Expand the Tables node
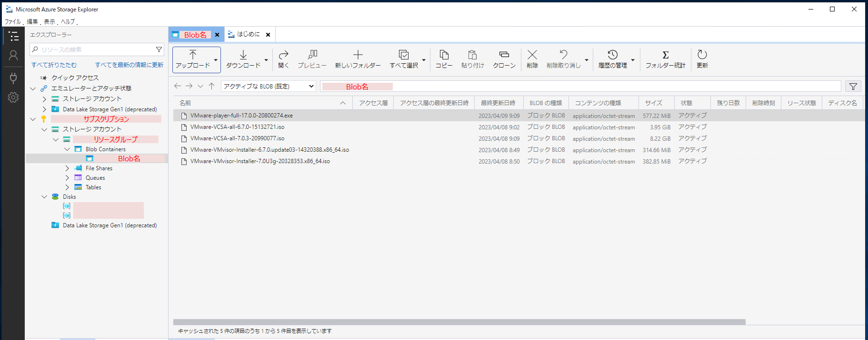868x340 pixels. pos(67,187)
